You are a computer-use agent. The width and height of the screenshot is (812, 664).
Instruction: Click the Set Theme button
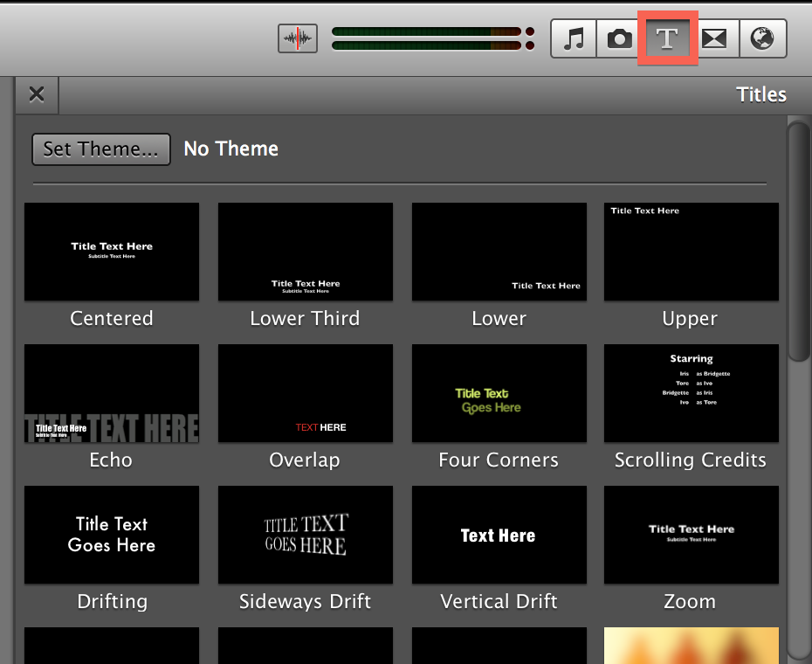coord(101,149)
